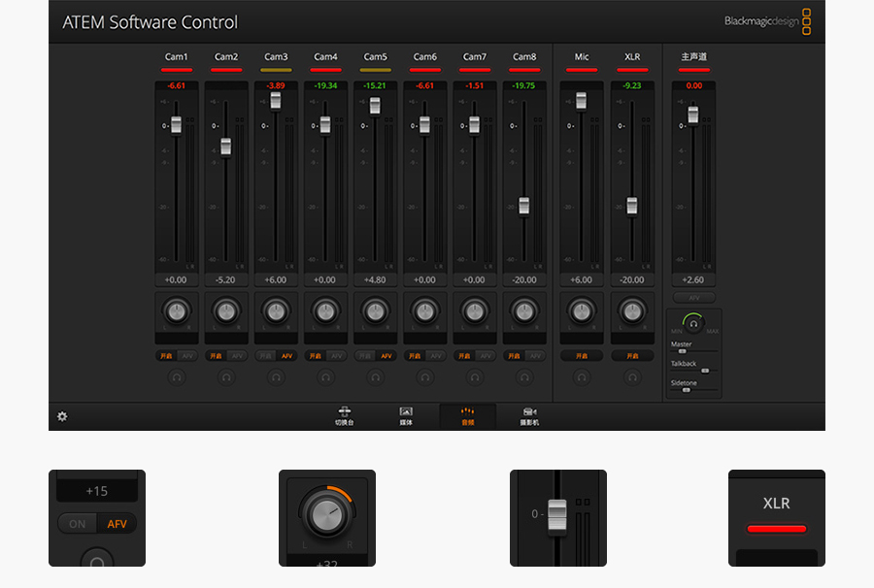Click the Sidetone level slider
The width and height of the screenshot is (874, 588).
694,390
